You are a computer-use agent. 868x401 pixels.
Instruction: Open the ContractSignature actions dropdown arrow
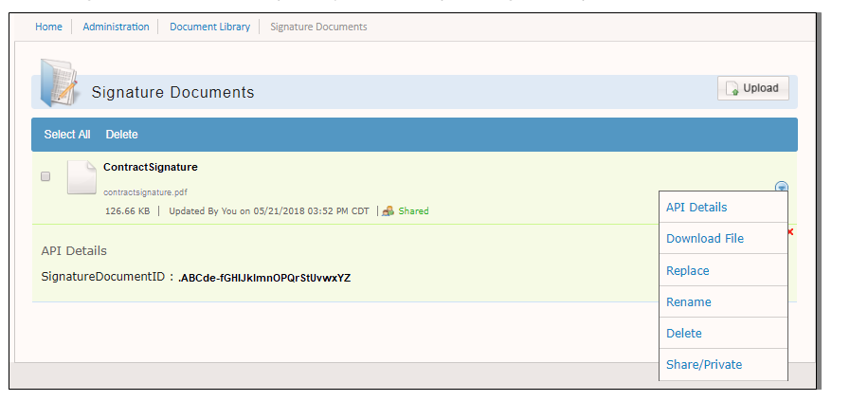(781, 187)
